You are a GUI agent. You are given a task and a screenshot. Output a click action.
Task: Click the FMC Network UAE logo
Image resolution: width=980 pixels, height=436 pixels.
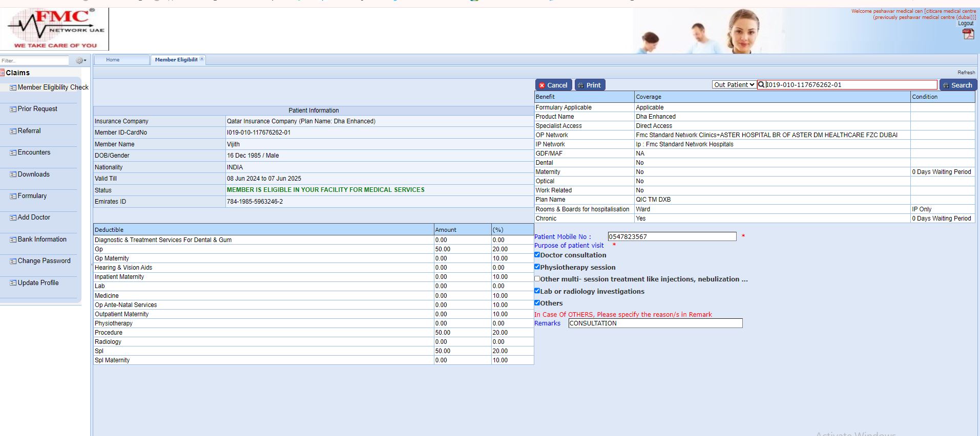pyautogui.click(x=55, y=29)
